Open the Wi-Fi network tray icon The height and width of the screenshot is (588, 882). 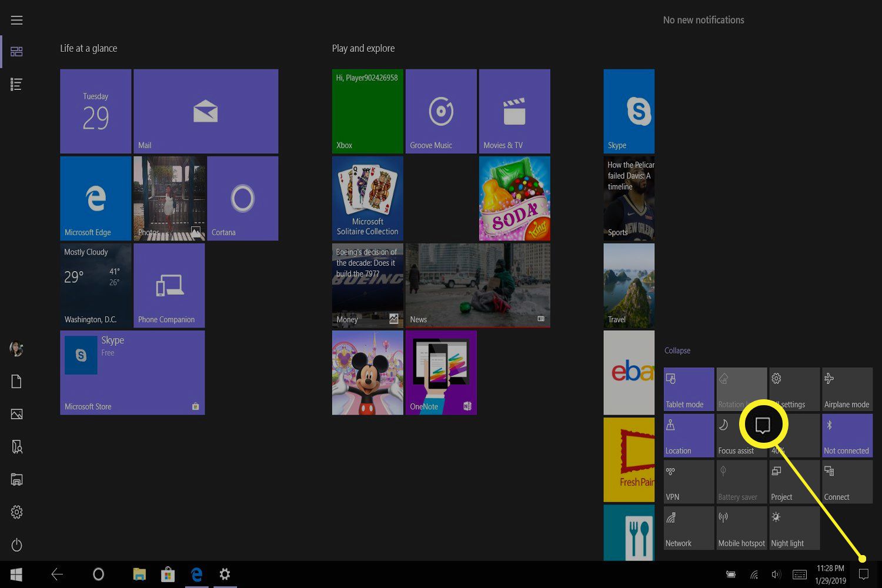pyautogui.click(x=753, y=574)
